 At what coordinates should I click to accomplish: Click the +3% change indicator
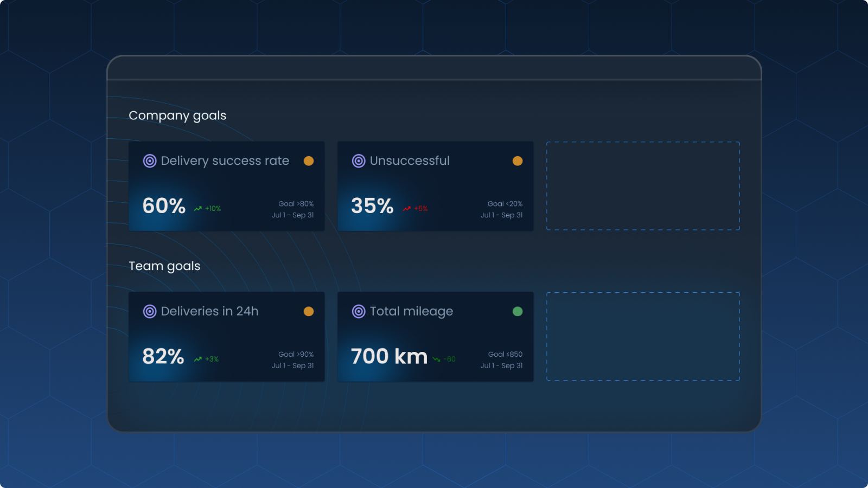pyautogui.click(x=212, y=359)
